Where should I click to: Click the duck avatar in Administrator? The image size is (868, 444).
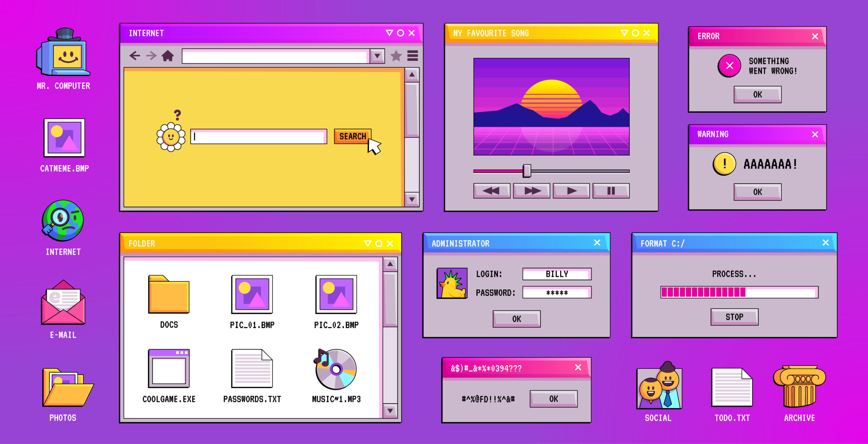pos(452,283)
